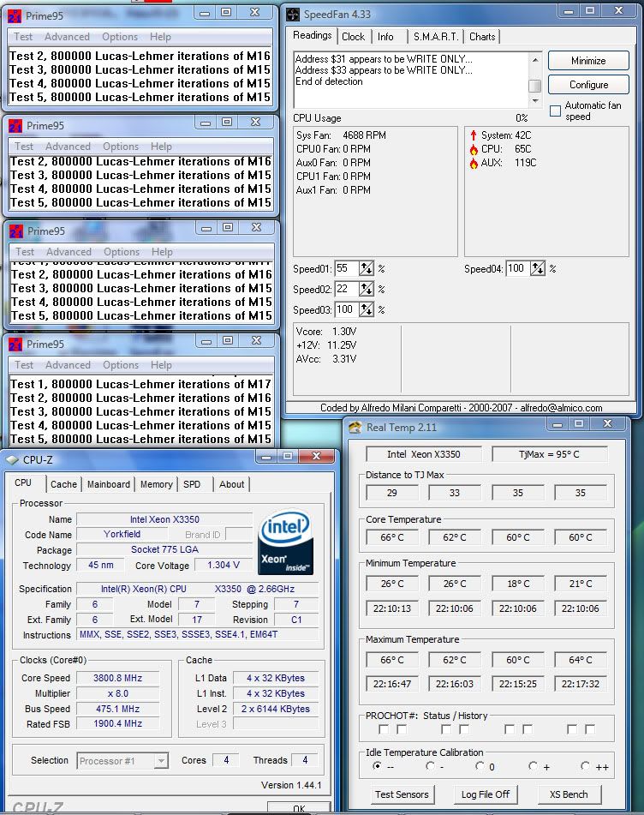This screenshot has width=644, height=815.
Task: Click the Minimize button in SpeedFan
Action: [588, 61]
